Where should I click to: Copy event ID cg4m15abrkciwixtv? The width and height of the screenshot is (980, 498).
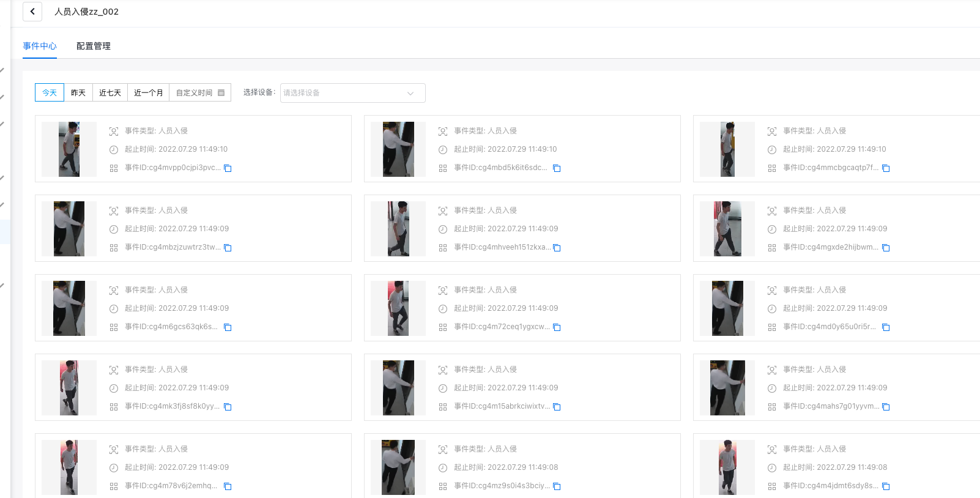pos(557,407)
